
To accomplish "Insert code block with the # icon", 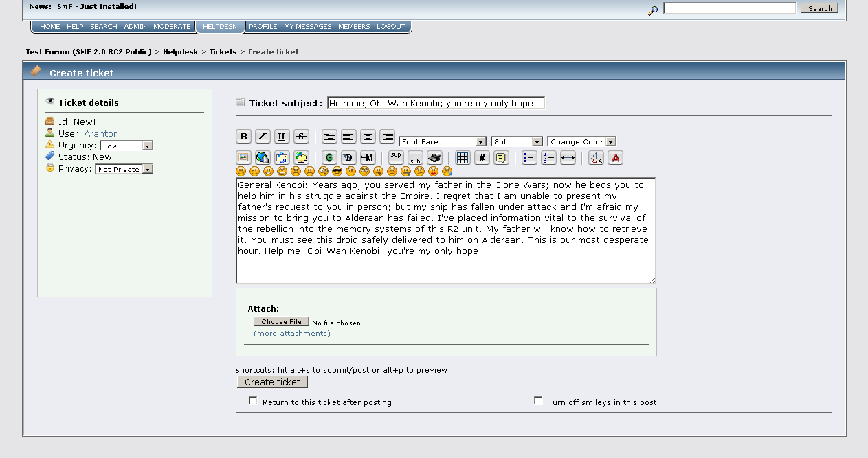I will 482,157.
